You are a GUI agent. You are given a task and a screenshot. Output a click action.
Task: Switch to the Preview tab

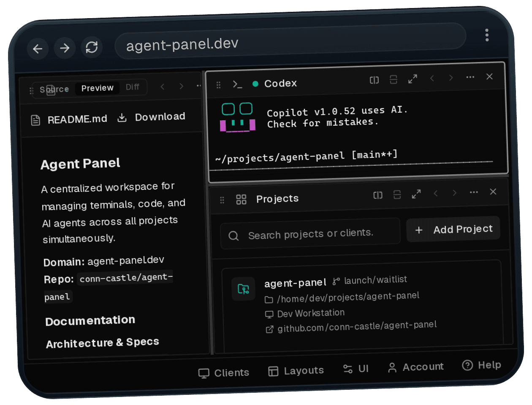97,88
